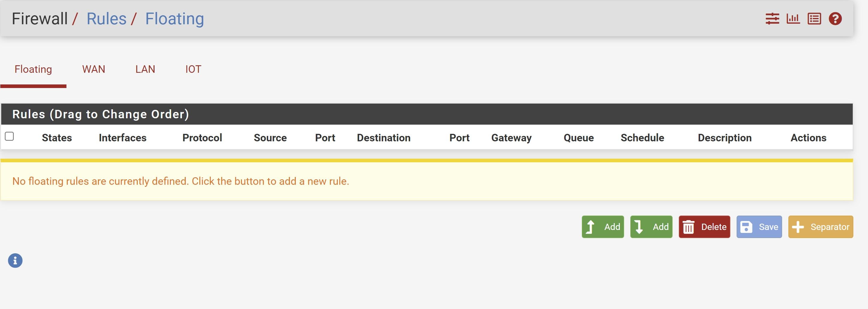Open the Floating breadcrumb link
868x309 pixels.
[x=174, y=19]
